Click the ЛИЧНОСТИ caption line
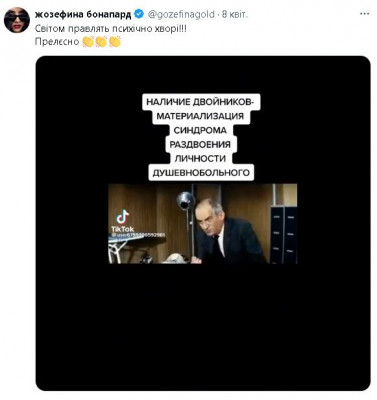 click(x=200, y=158)
